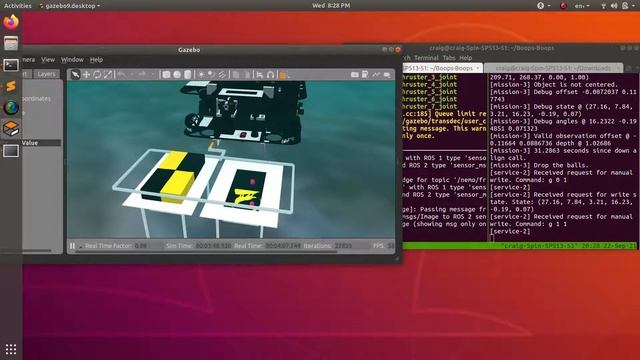Insert a cylinder shape from Gazebo toolbar
The height and width of the screenshot is (360, 640).
click(x=187, y=75)
